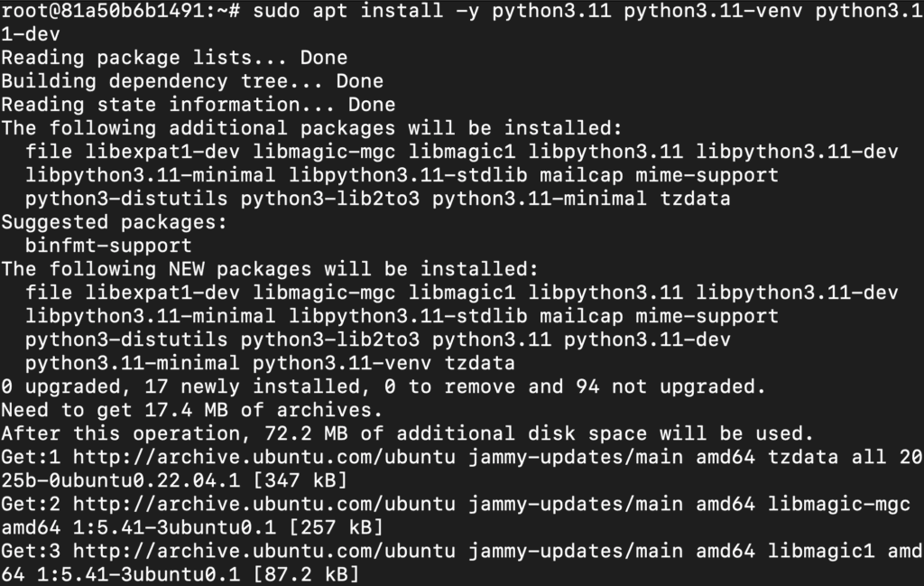
Task: Click the root@81a50b6b1491 shell prompt
Action: 120,11
